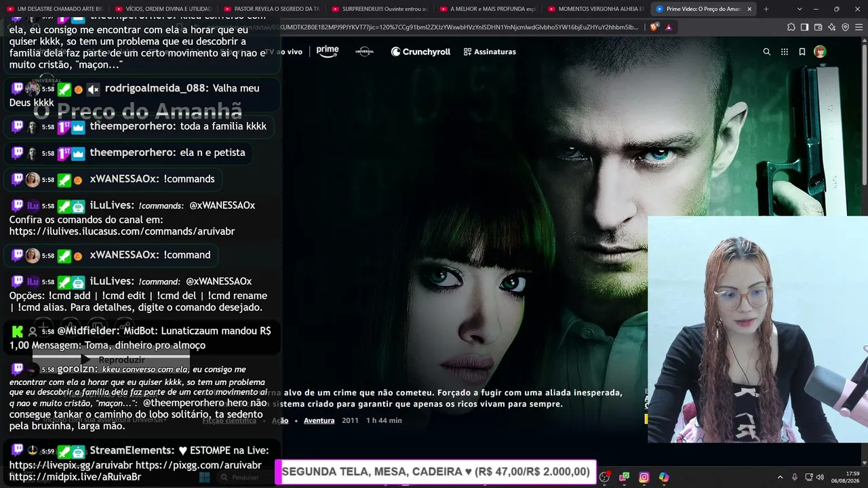Open the browser hamburger menu

[x=858, y=27]
